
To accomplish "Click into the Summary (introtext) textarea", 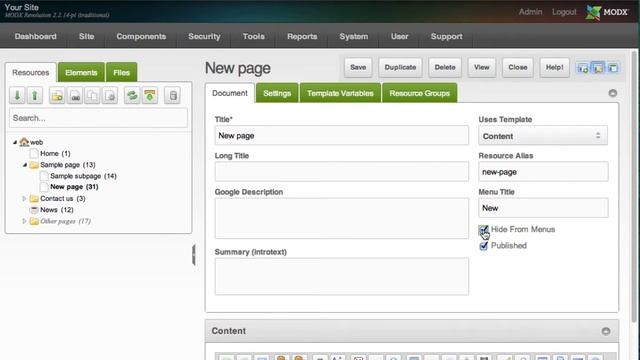I will 342,276.
